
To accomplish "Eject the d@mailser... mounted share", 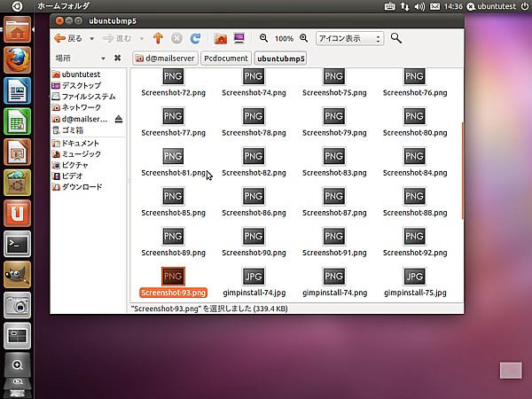I will (119, 119).
